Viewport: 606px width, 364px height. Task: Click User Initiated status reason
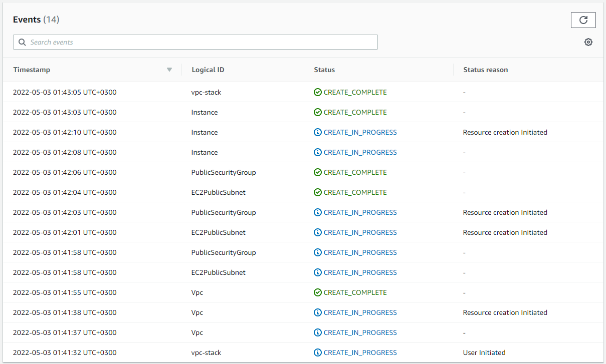484,352
